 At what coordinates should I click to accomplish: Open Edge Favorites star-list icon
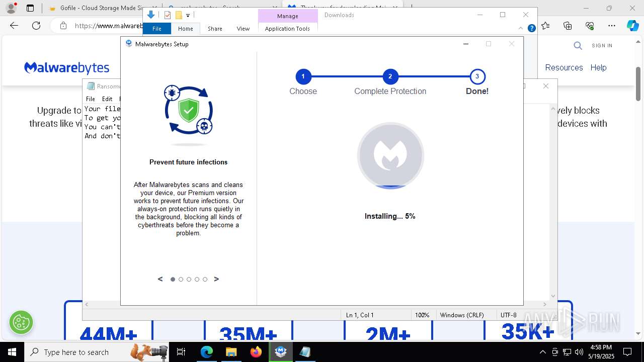[x=546, y=26]
